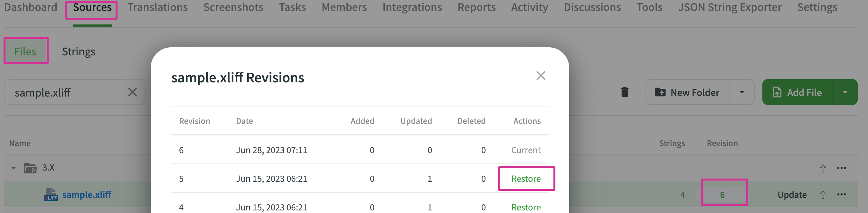Image resolution: width=868 pixels, height=213 pixels.
Task: Go to the Activity tab
Action: 529,7
